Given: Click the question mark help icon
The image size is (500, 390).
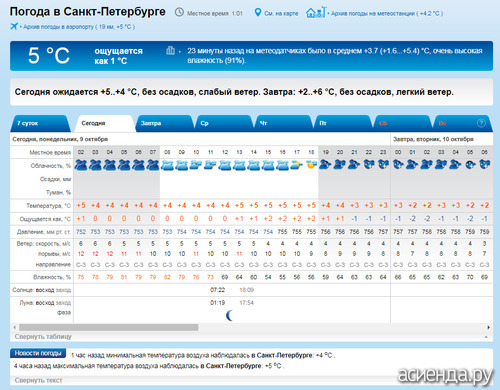Looking at the screenshot, I should [481, 123].
